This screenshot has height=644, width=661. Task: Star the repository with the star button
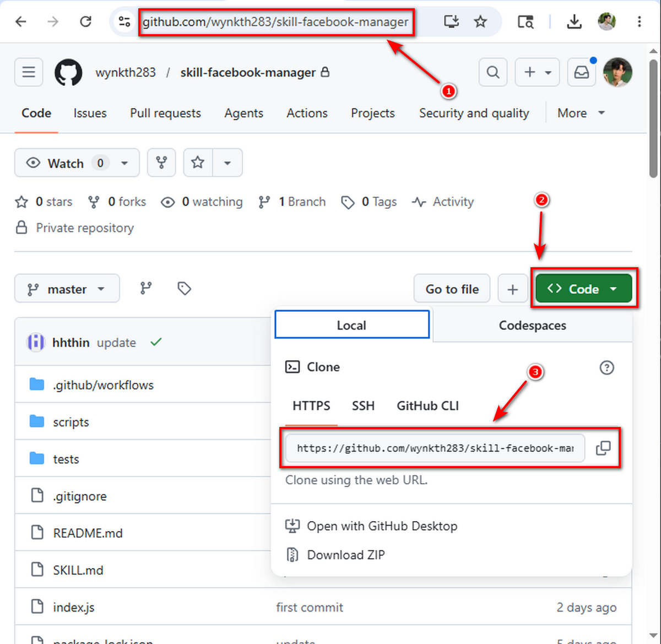(x=198, y=163)
